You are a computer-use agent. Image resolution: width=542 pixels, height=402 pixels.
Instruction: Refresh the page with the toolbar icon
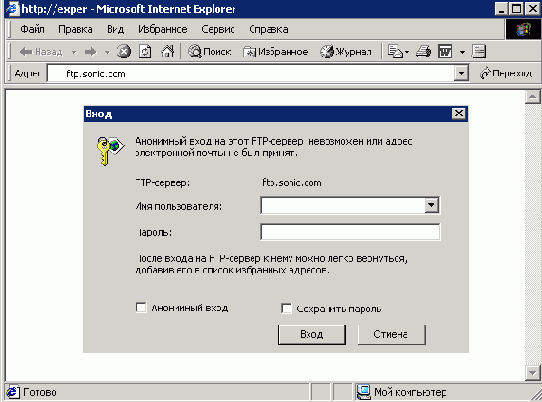pyautogui.click(x=145, y=52)
